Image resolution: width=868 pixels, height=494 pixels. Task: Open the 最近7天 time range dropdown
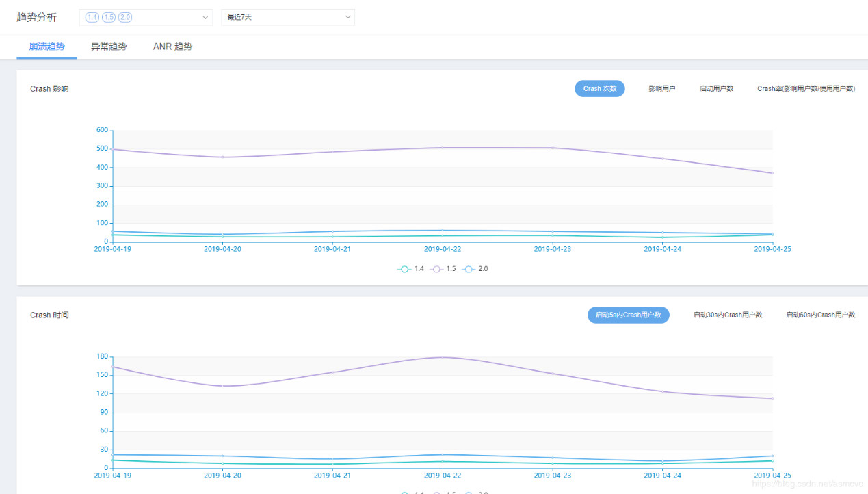click(x=288, y=17)
